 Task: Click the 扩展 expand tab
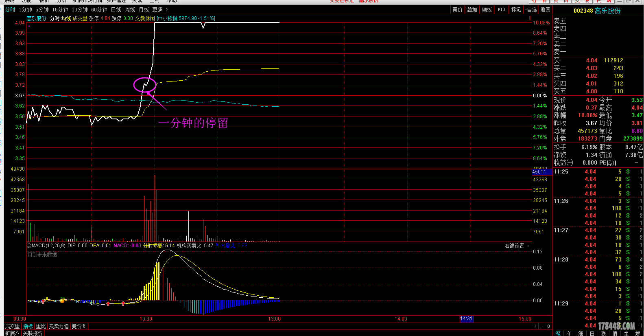12,333
